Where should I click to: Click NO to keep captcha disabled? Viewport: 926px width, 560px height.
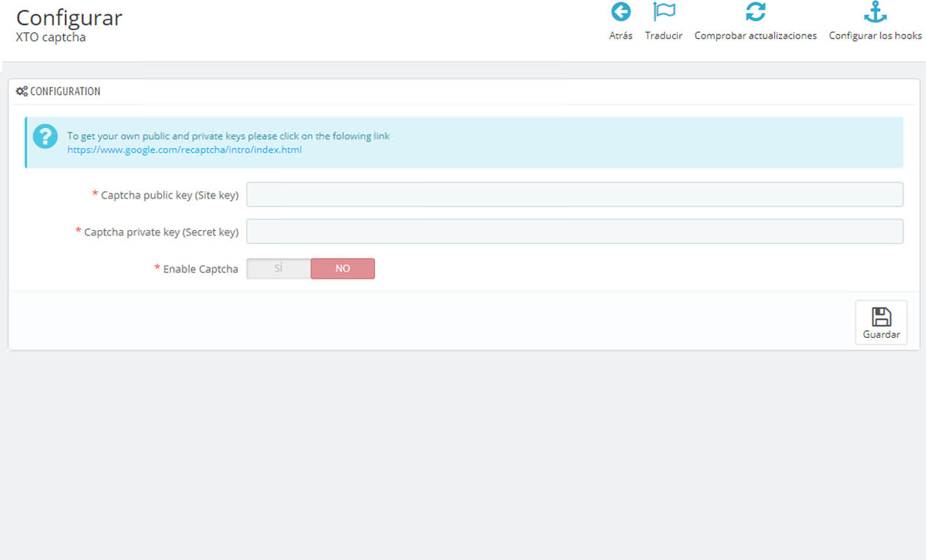(x=342, y=268)
